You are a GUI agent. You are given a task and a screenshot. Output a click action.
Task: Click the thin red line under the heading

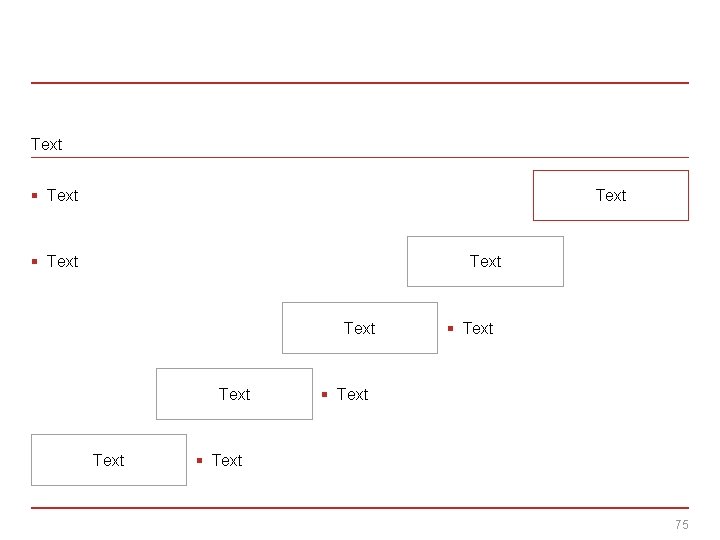point(360,157)
